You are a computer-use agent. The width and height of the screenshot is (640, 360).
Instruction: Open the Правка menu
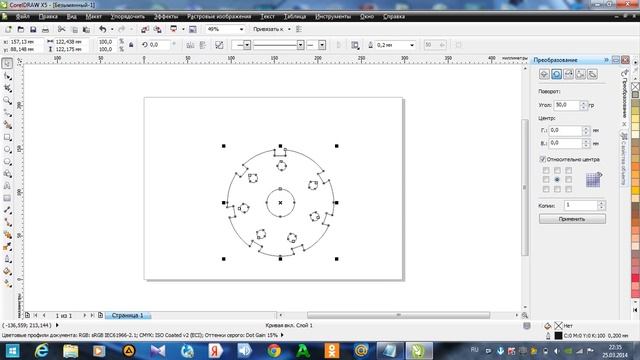click(x=48, y=17)
